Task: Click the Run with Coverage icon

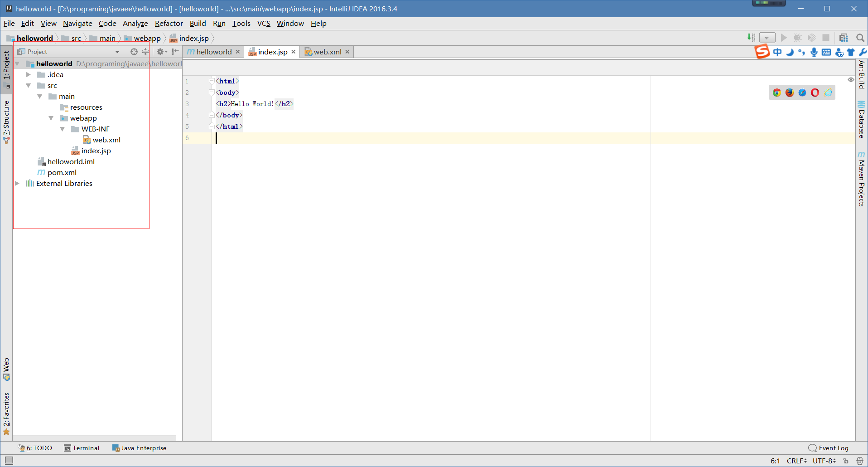Action: 812,38
